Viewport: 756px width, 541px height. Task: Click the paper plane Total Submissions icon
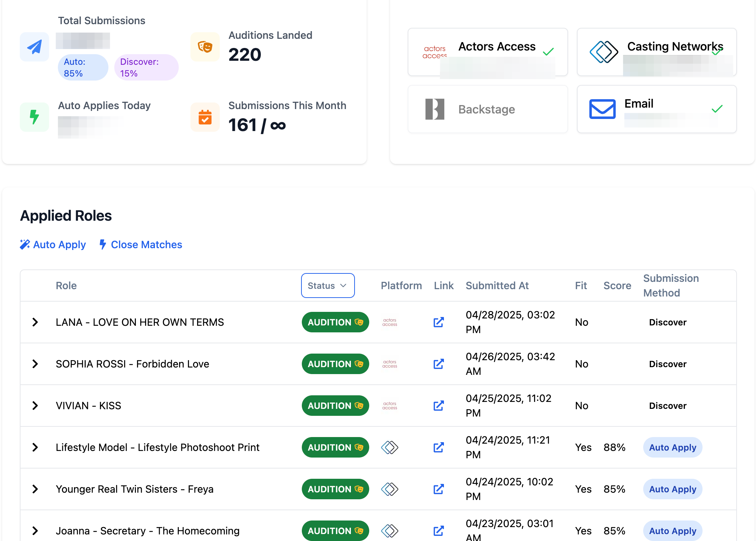pos(34,47)
